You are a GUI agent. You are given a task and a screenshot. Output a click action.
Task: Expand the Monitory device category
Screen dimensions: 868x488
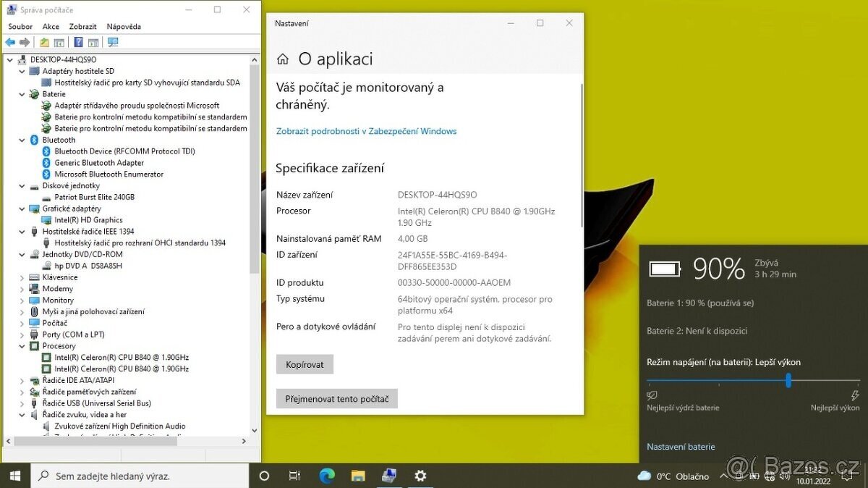click(x=22, y=300)
